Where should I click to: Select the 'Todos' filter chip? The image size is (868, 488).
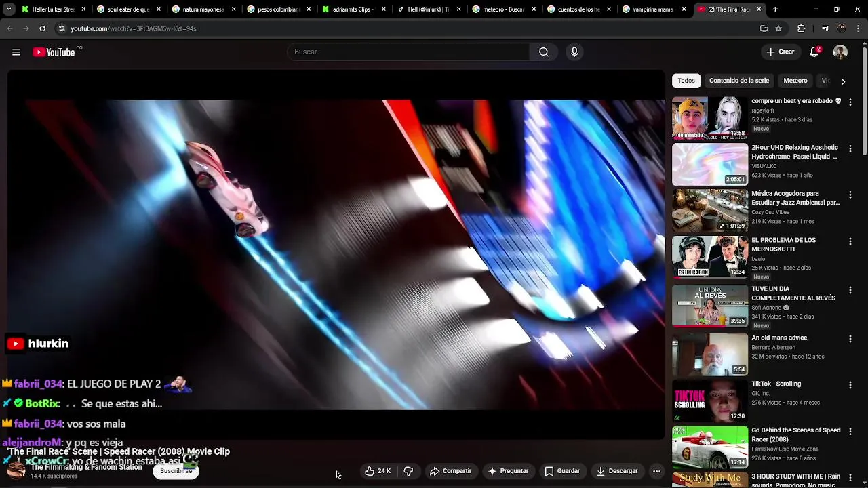[x=686, y=81]
